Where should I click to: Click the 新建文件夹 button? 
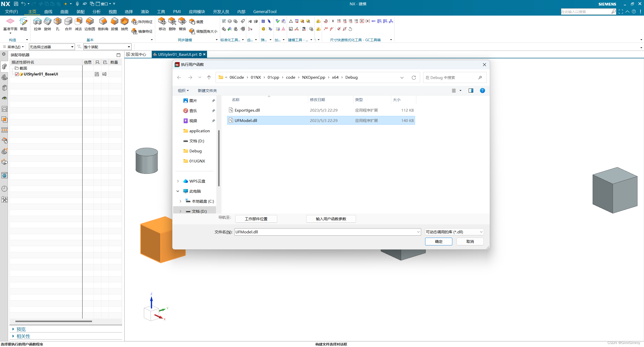point(207,91)
